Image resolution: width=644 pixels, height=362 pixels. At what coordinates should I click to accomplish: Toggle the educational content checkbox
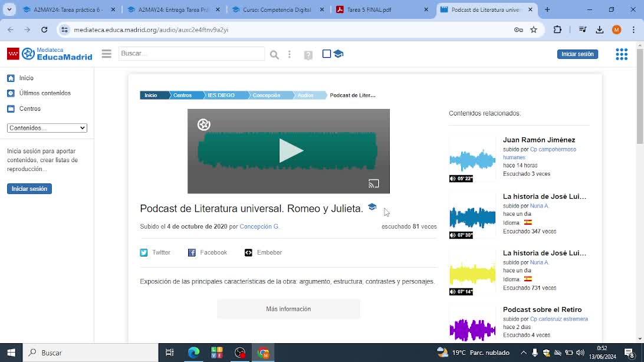pyautogui.click(x=327, y=54)
